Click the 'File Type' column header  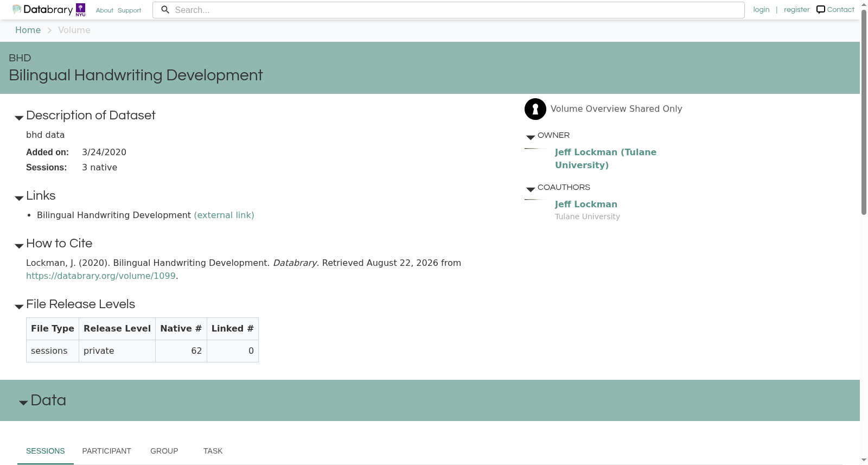[x=53, y=329]
